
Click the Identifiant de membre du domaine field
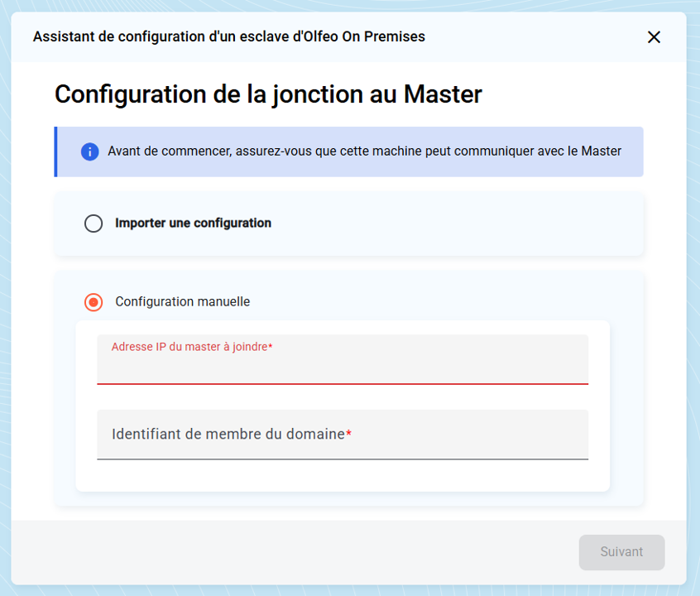coord(342,435)
